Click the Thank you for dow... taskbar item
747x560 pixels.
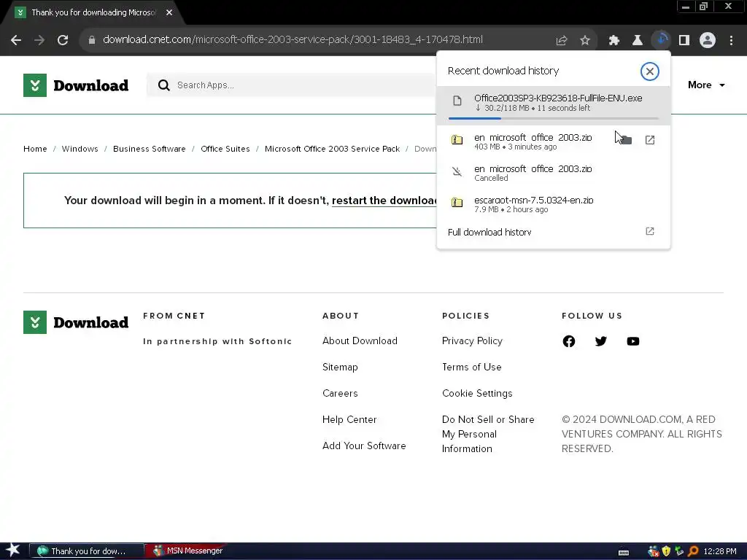pyautogui.click(x=87, y=551)
